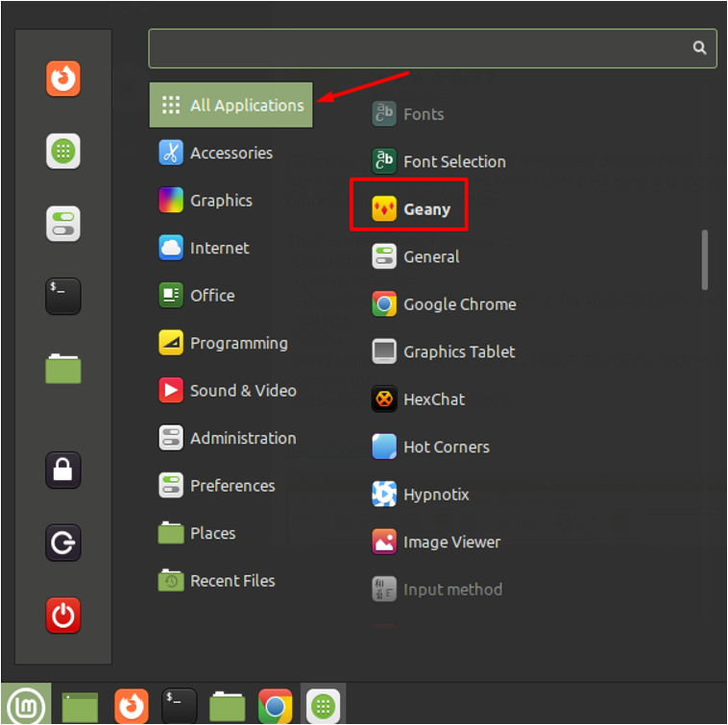Open Files from the bottom panel

227,707
